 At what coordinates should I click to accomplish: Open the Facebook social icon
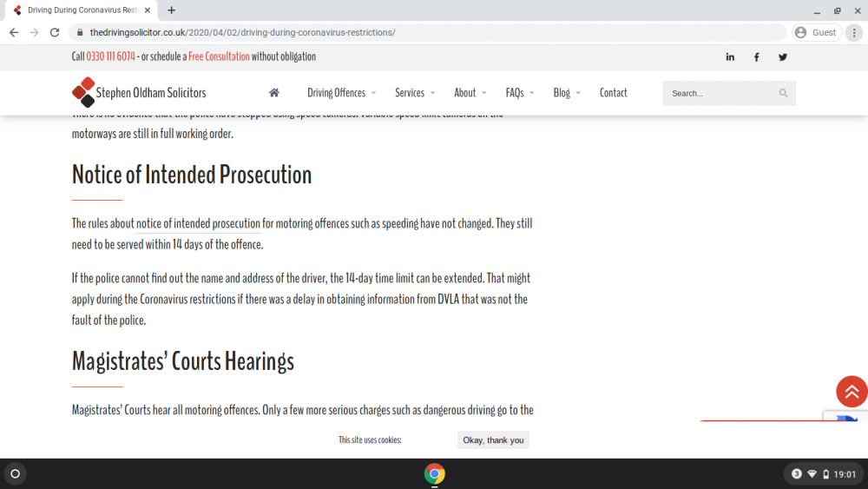[756, 57]
